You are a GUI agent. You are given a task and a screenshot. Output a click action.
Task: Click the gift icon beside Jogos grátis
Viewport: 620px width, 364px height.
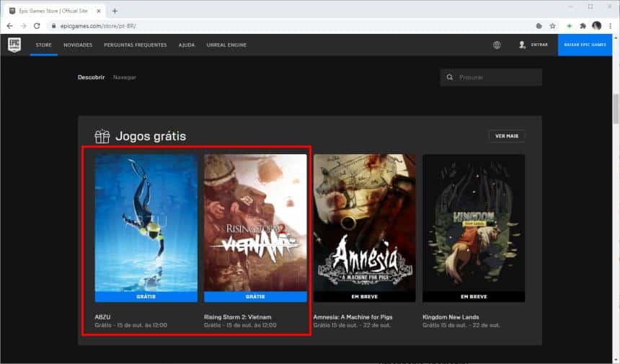(102, 136)
